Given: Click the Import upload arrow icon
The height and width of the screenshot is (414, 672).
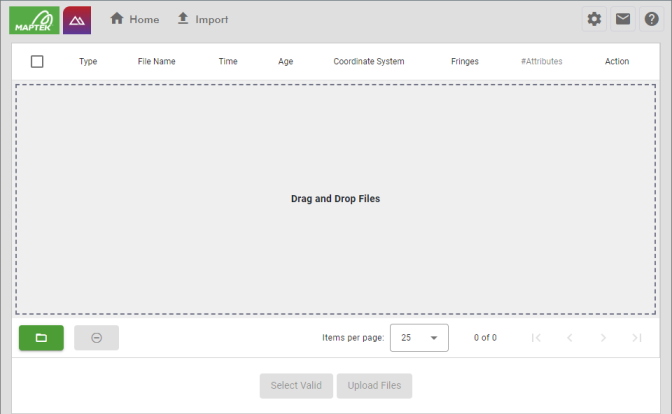Looking at the screenshot, I should [183, 18].
